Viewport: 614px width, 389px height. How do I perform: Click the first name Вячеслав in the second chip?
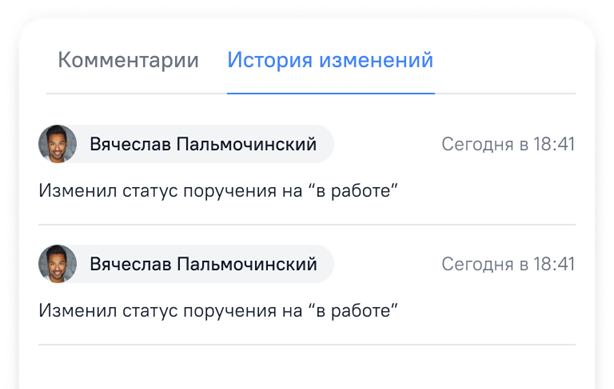point(130,264)
